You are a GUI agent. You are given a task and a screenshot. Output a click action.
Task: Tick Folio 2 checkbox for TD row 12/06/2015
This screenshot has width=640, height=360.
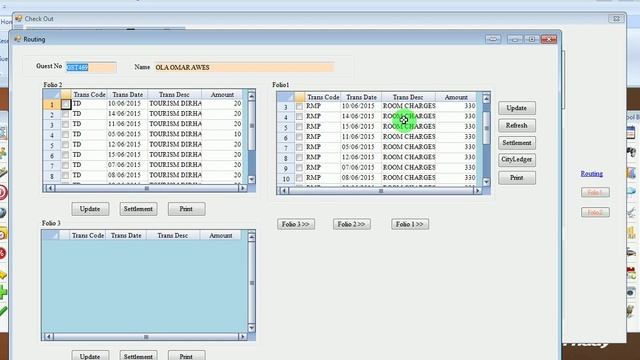pyautogui.click(x=65, y=145)
